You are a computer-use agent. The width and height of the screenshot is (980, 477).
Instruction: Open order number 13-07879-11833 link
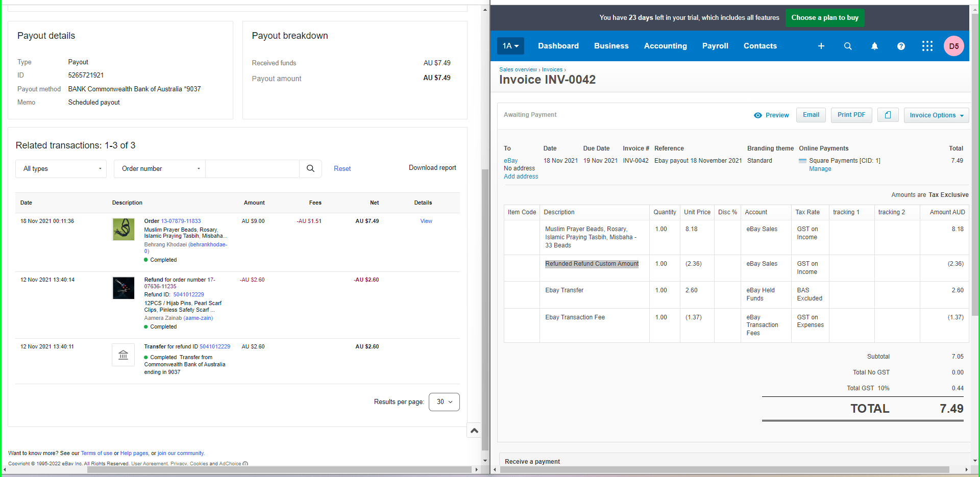pyautogui.click(x=181, y=221)
